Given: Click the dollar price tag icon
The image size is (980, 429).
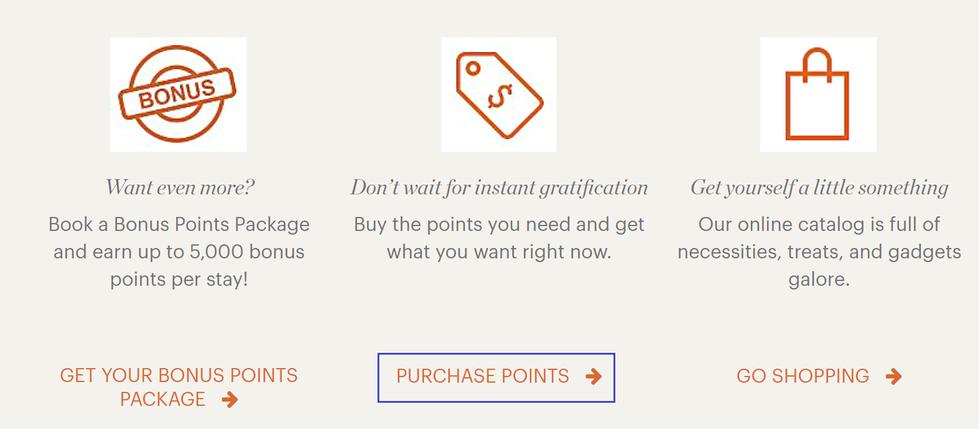Looking at the screenshot, I should (499, 94).
